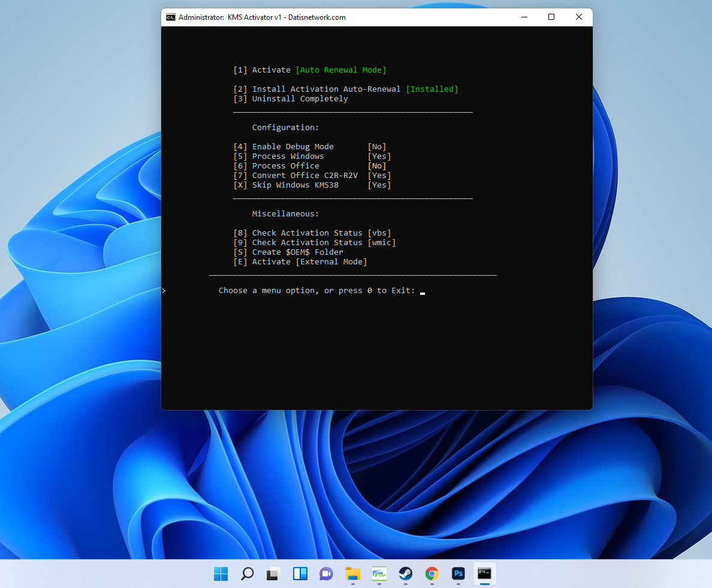Open File Explorer from the taskbar
The height and width of the screenshot is (588, 712).
353,574
